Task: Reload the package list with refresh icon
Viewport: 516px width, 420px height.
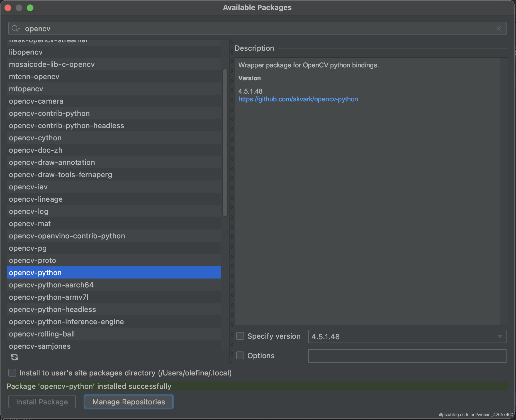Action: 14,357
